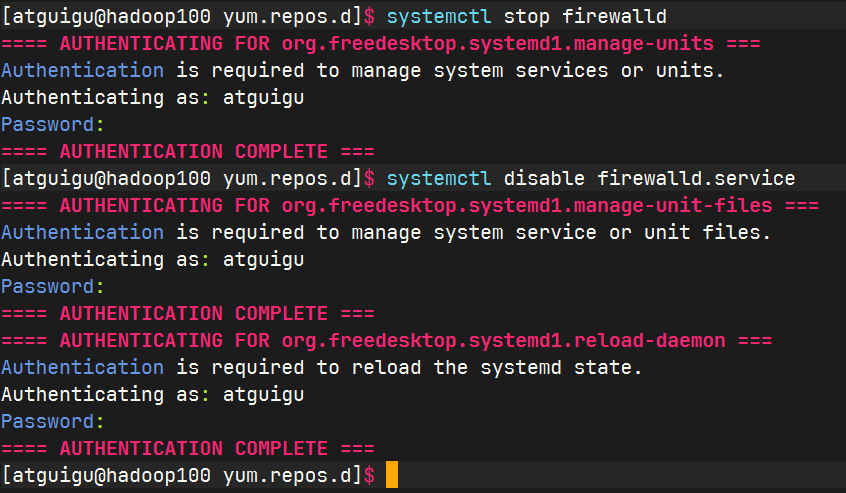The image size is (846, 493).
Task: Click the manage-units authenticating header line
Action: point(381,44)
